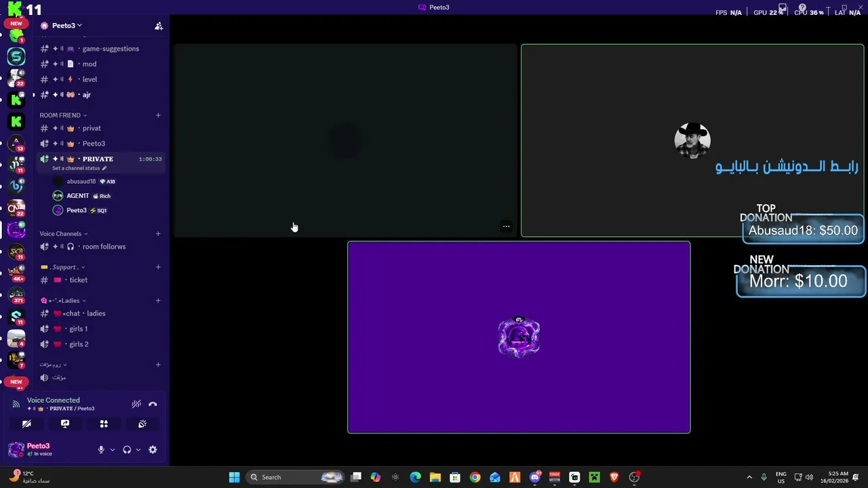Open the ticket channel
Image resolution: width=868 pixels, height=488 pixels.
(x=101, y=280)
